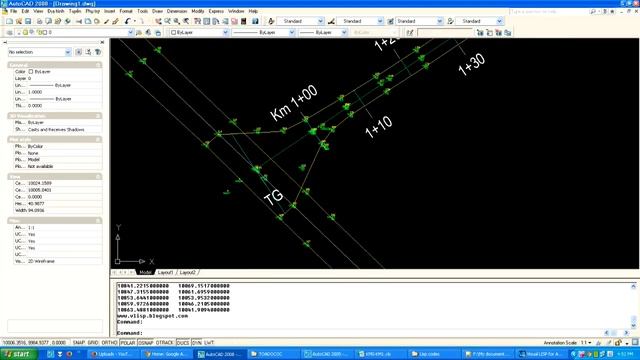This screenshot has height=360, width=640.
Task: Open the Layer Properties Manager icon
Action: click(x=9, y=32)
